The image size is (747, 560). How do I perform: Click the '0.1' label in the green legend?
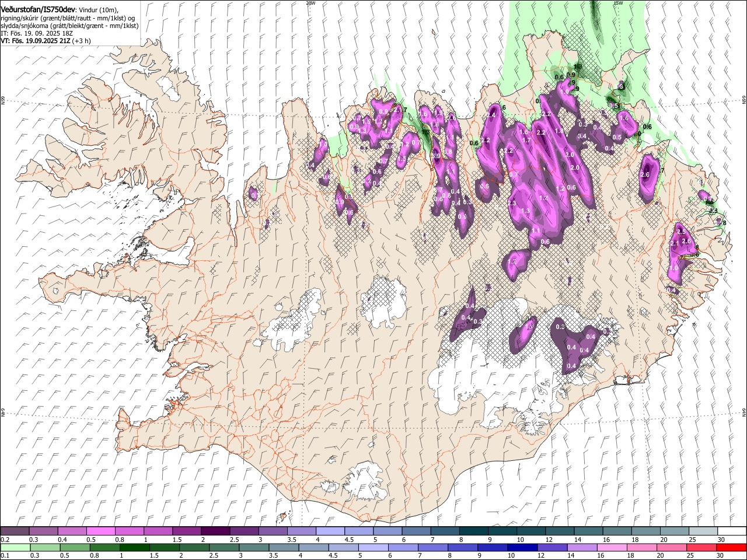pos(5,556)
